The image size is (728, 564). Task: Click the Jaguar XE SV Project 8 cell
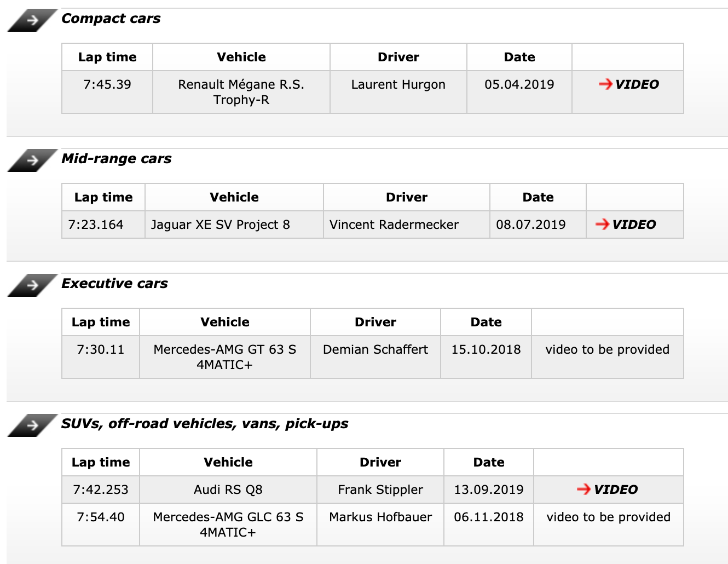pos(221,225)
